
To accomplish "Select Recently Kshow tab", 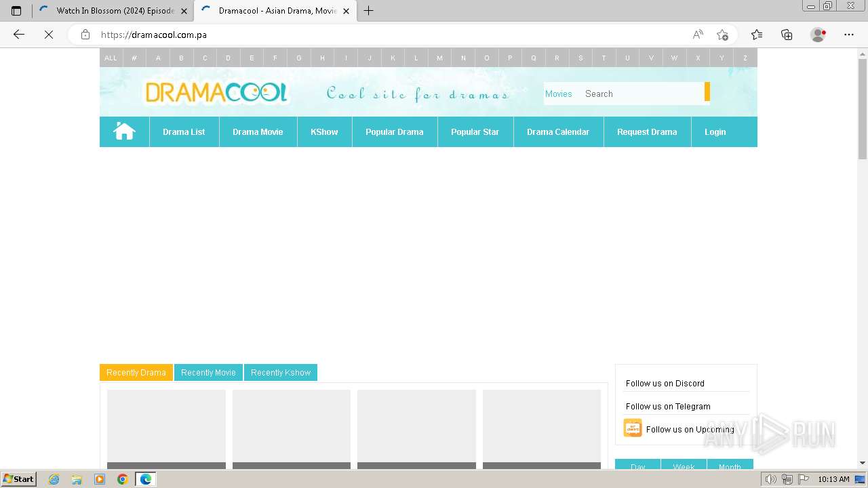I will tap(281, 373).
